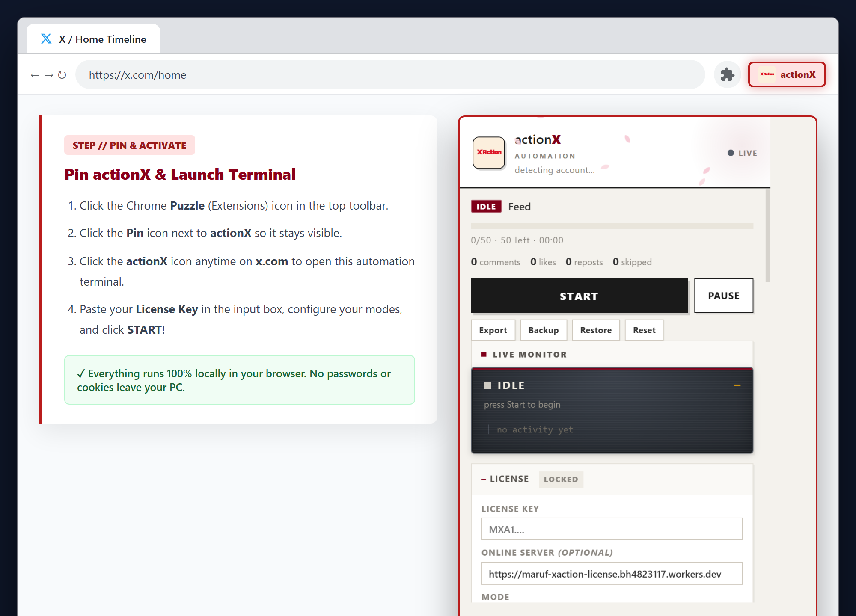This screenshot has height=616, width=856.
Task: Click the 'Pin actionX & Launch Terminal' heading
Action: pos(180,175)
